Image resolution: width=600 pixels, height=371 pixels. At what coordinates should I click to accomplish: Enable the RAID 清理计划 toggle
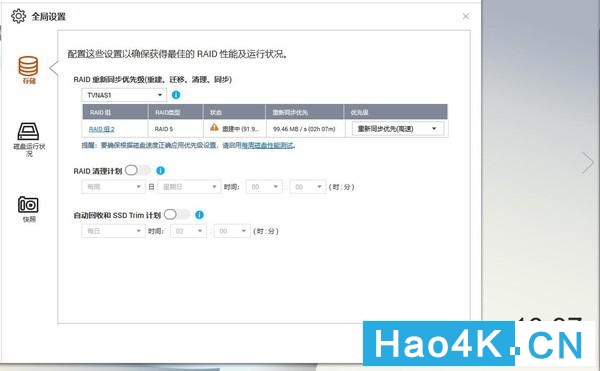(138, 170)
